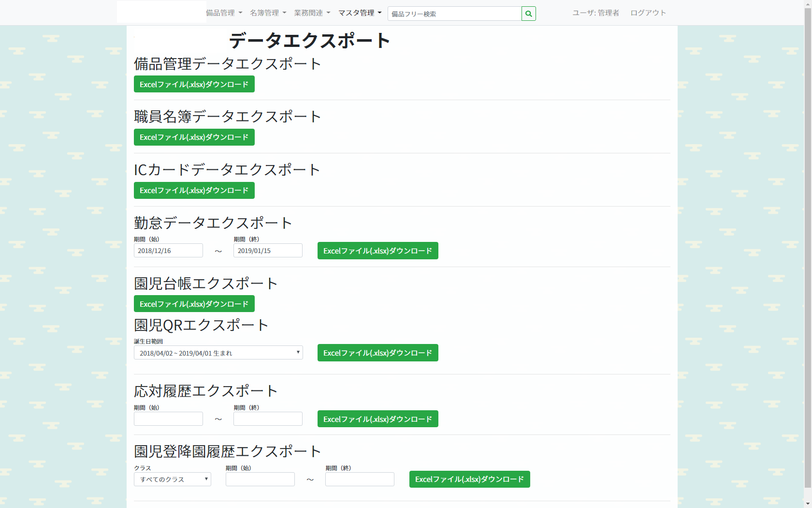Image resolution: width=812 pixels, height=508 pixels.
Task: Open the 備品管理 navigation menu
Action: 224,13
